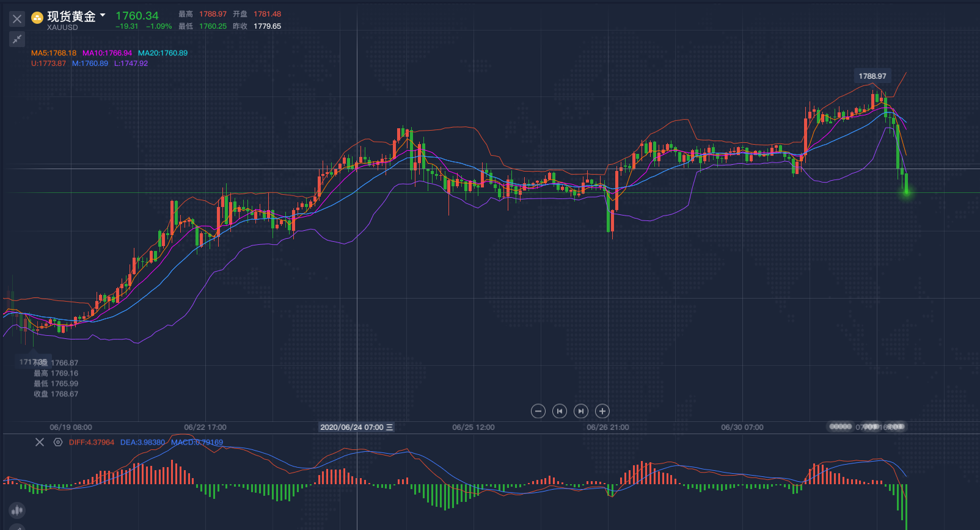Click the MA10 indicator label

(107, 53)
